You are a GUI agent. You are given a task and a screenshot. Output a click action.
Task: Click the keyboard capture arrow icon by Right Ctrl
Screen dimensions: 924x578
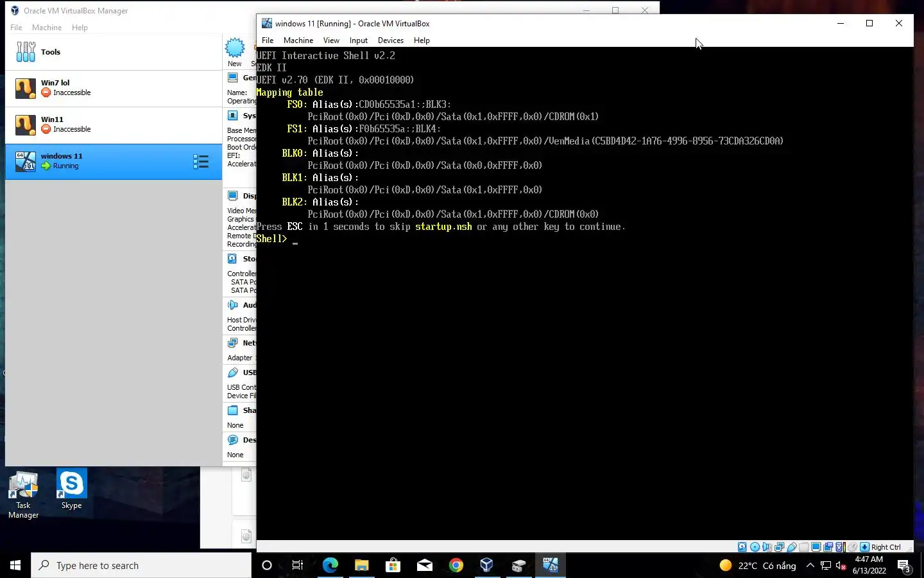tap(864, 547)
